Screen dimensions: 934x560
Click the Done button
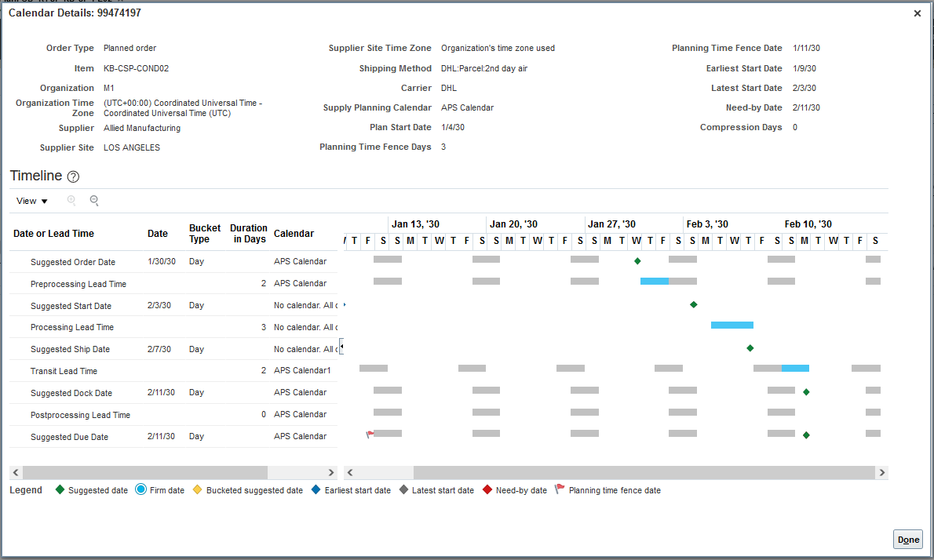click(908, 540)
